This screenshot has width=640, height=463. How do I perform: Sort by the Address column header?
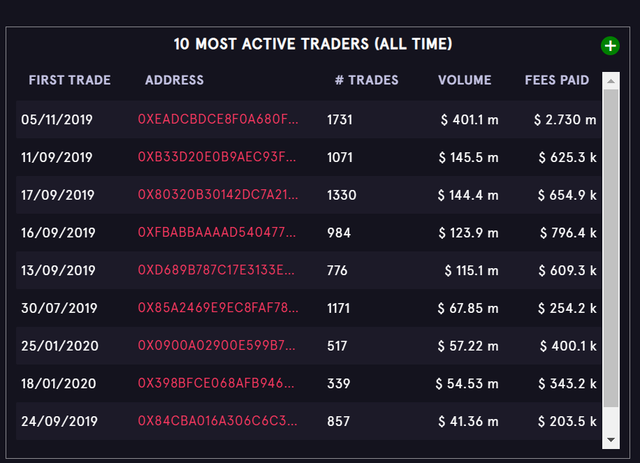[174, 80]
